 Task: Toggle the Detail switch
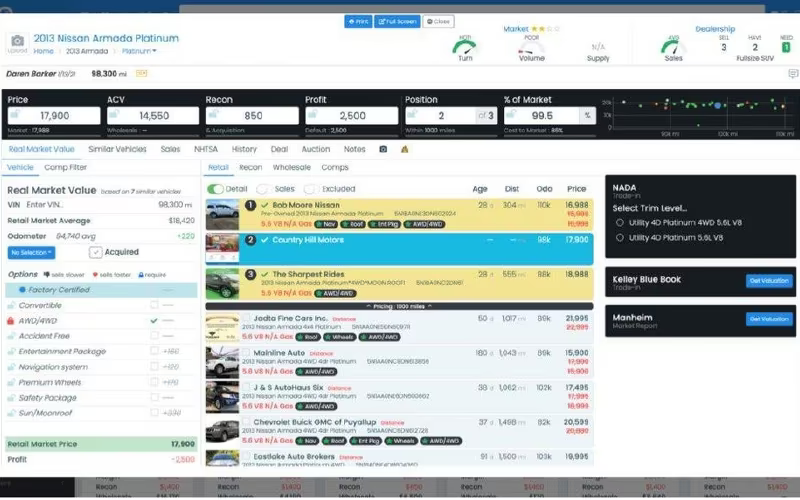215,189
